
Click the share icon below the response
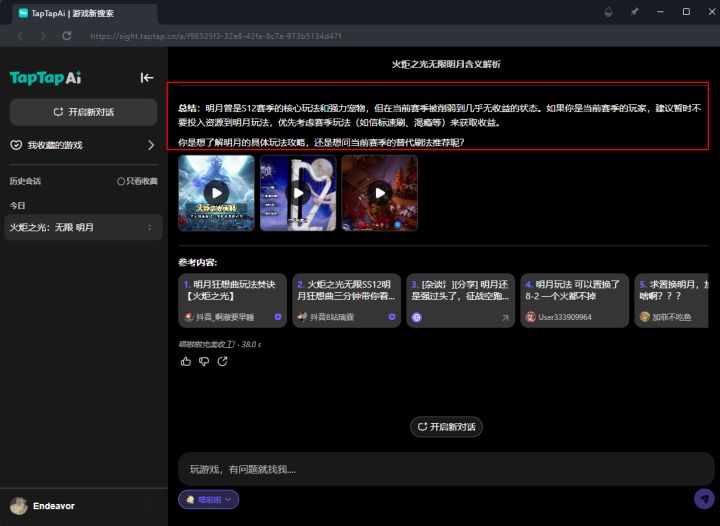pos(223,362)
